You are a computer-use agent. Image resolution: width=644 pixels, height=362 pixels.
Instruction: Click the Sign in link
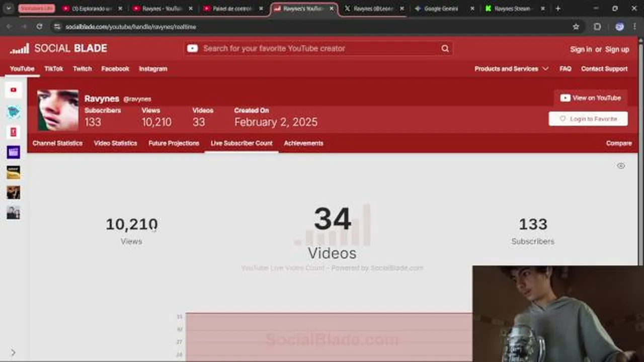581,49
